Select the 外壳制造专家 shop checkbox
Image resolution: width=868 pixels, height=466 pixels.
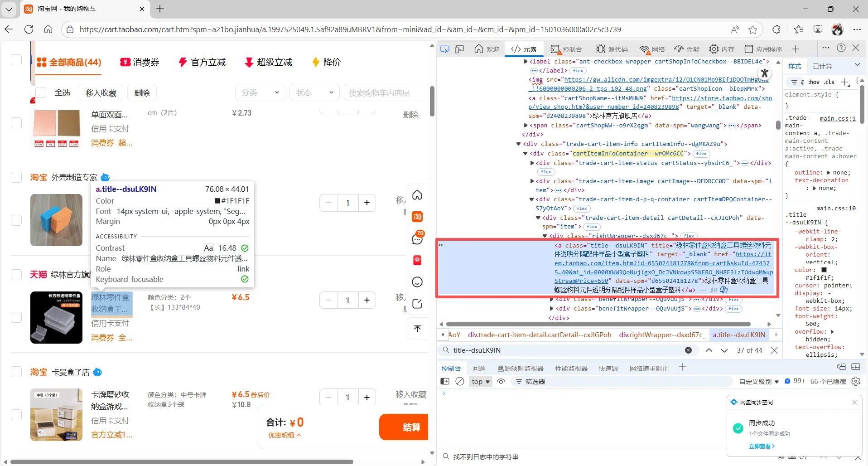click(x=16, y=177)
